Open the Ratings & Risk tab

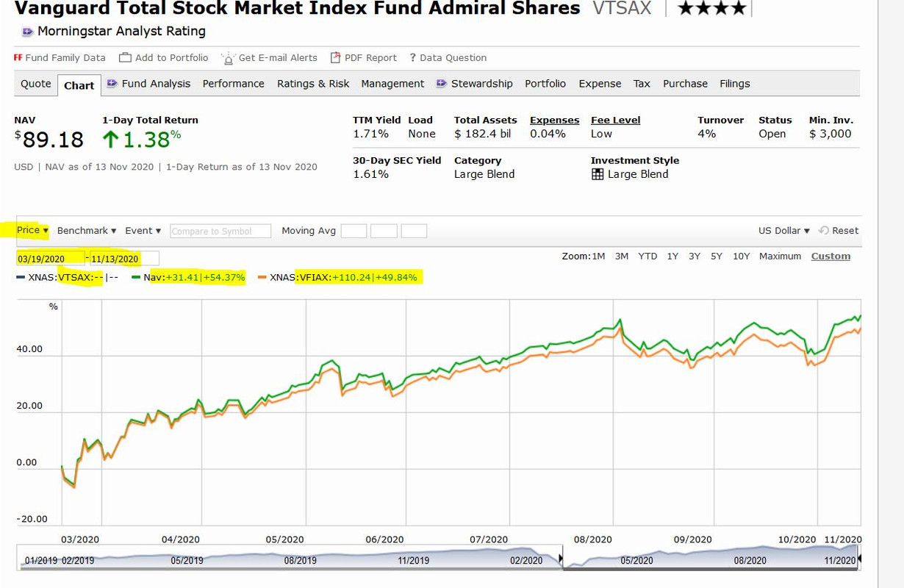pyautogui.click(x=313, y=84)
